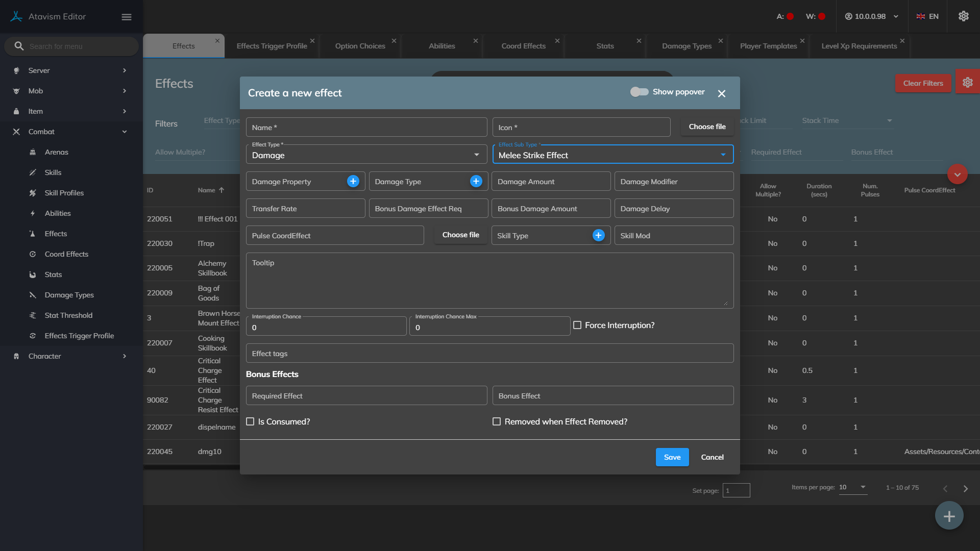980x551 pixels.
Task: Toggle the Show popover switch
Action: 639,92
